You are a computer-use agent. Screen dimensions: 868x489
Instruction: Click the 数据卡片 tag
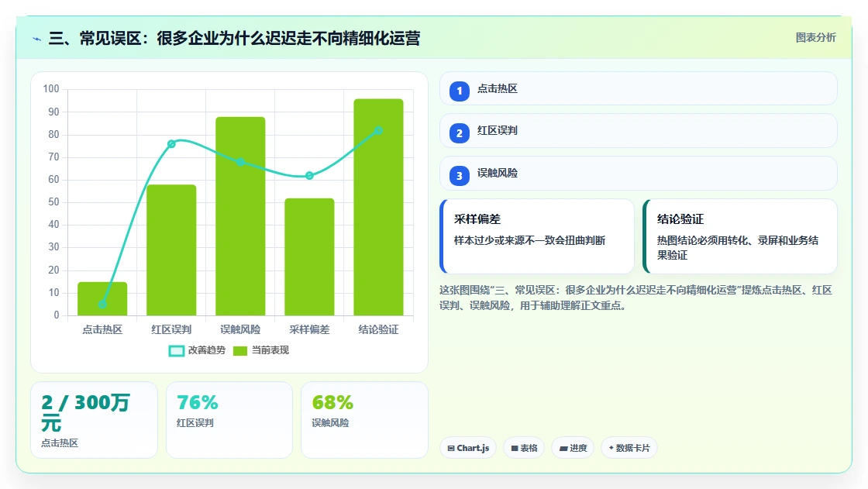[629, 448]
